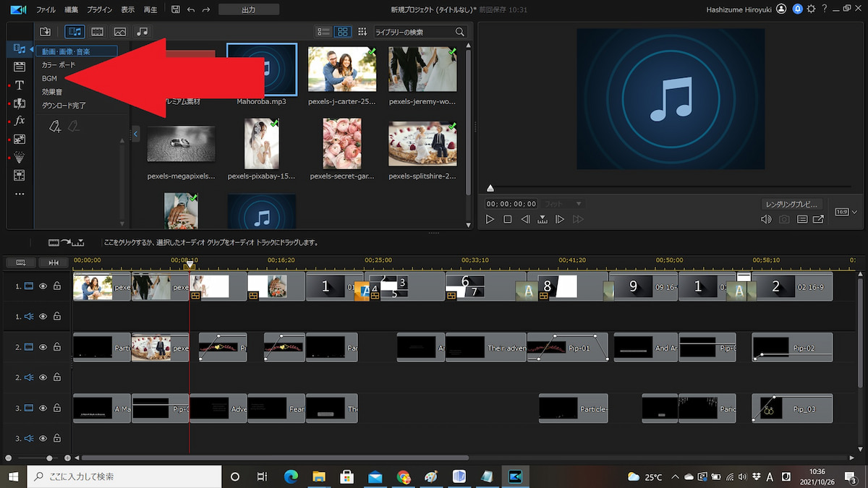Click the 出力 export button
The height and width of the screenshot is (488, 868).
pos(248,10)
